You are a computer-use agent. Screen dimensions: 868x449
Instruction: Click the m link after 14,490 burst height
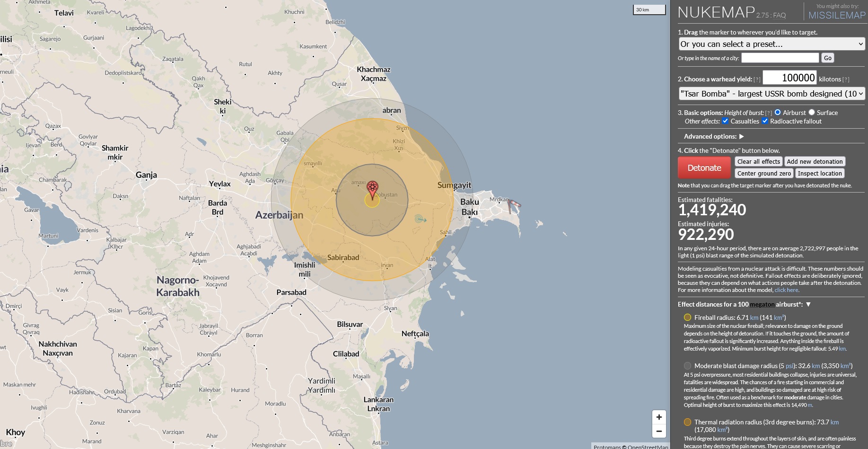(x=810, y=405)
